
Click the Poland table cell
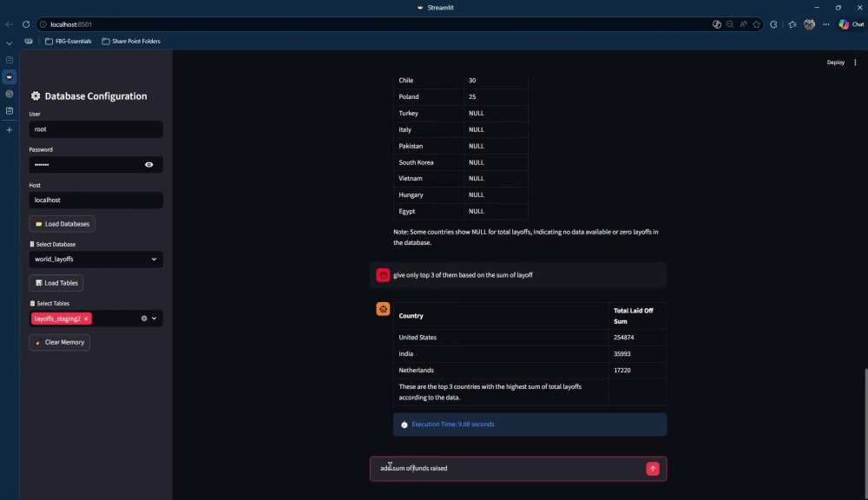click(429, 97)
